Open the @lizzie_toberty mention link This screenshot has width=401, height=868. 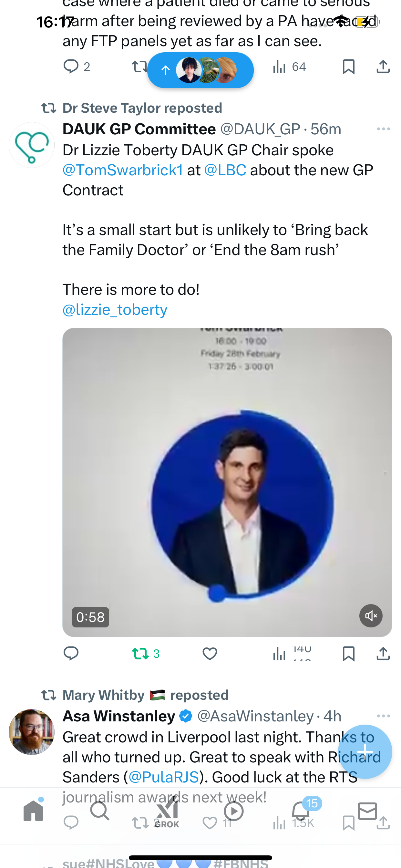115,310
